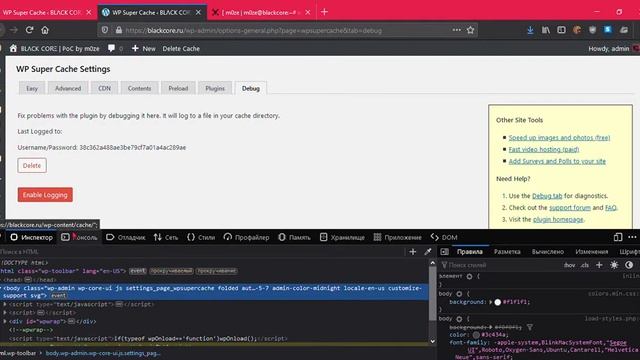This screenshot has width=640, height=360.
Task: Open the Howdy, admin account menu
Action: pos(609,49)
